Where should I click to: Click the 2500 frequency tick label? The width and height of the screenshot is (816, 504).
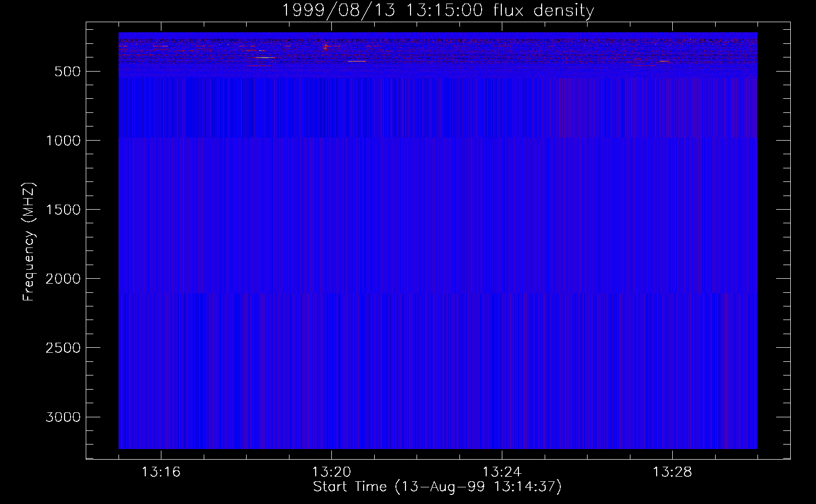(x=63, y=348)
